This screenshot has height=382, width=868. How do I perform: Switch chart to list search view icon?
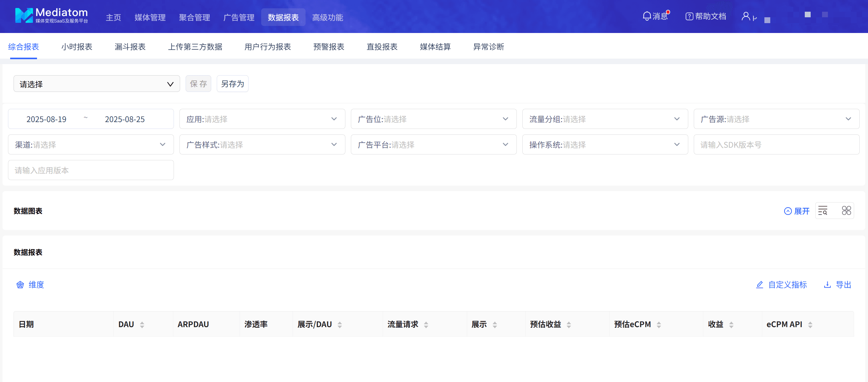[x=823, y=211]
